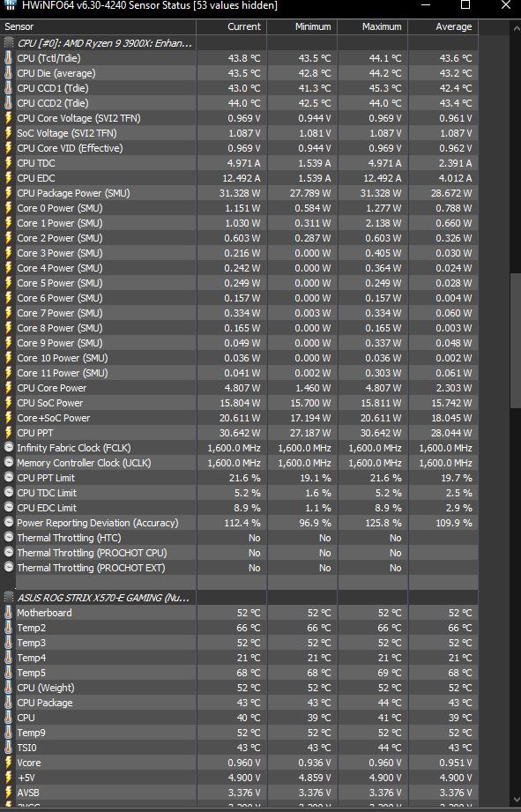Click lightning icon beside Vcore

tap(8, 763)
